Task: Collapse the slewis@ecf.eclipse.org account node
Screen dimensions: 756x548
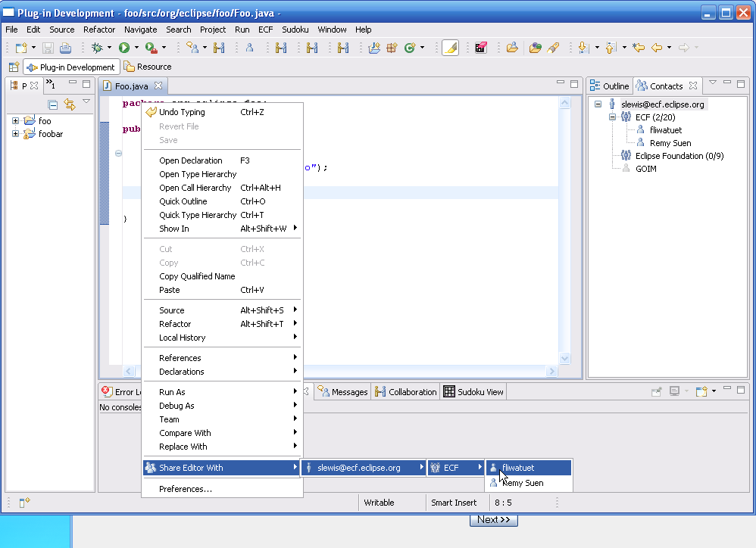Action: [598, 104]
